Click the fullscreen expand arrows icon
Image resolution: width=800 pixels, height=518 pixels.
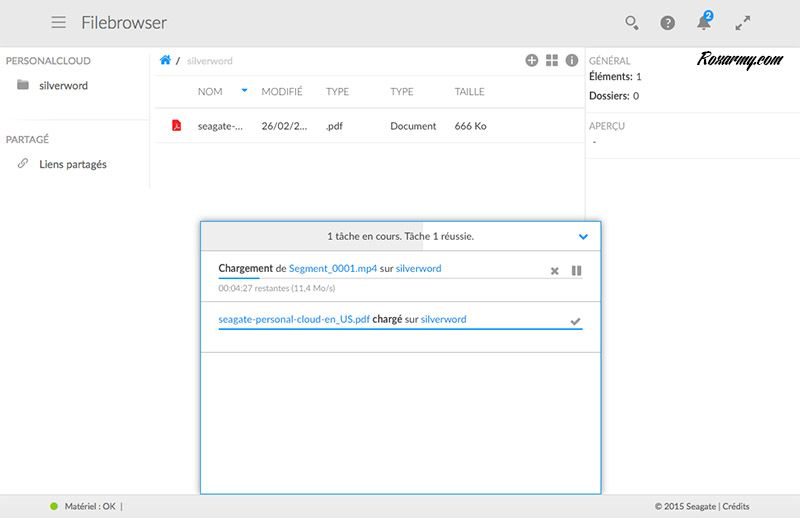click(742, 22)
